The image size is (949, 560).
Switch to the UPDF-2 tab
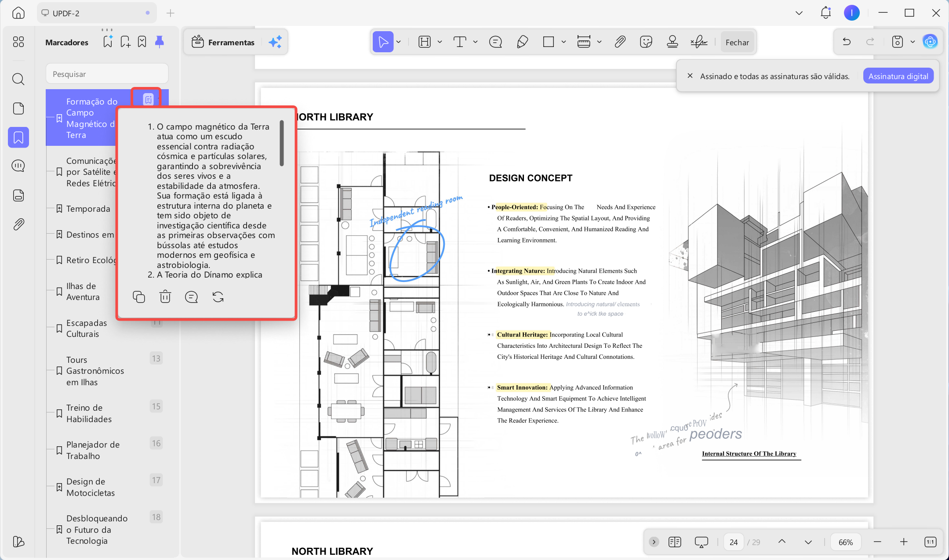pos(97,13)
